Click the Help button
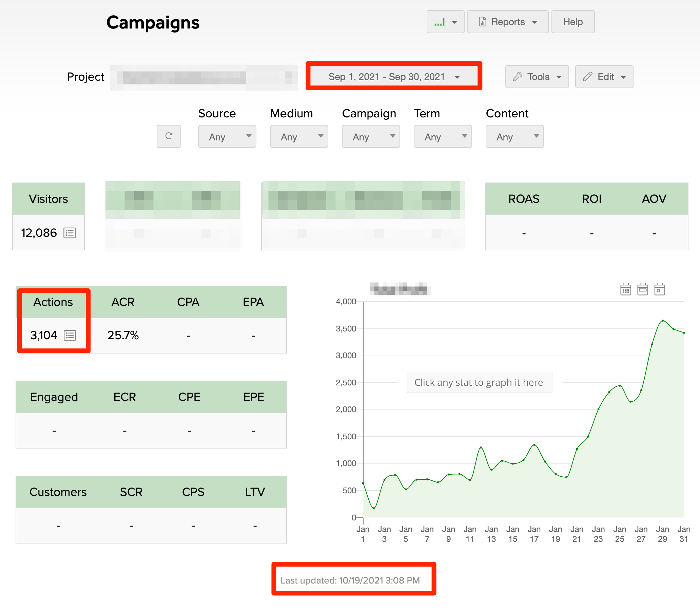Image resolution: width=700 pixels, height=610 pixels. (x=573, y=22)
